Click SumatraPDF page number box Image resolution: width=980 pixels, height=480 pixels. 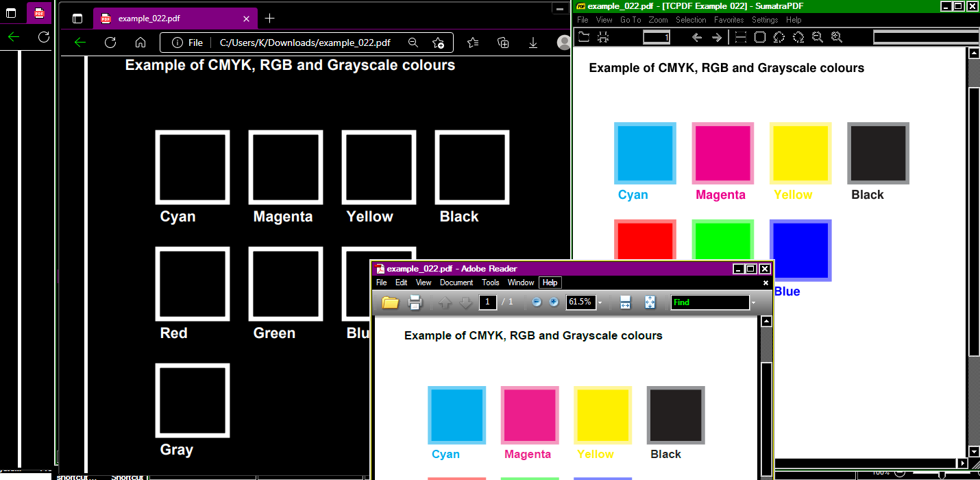(657, 38)
